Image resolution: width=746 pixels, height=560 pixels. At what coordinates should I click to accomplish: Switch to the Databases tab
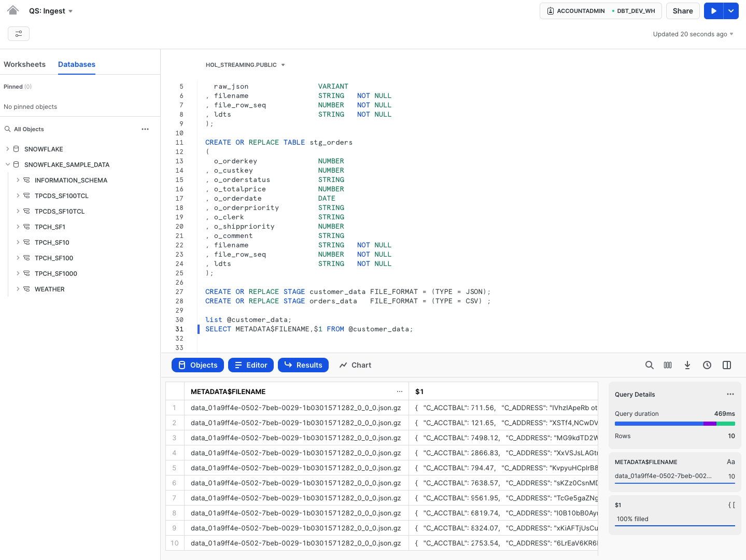click(x=76, y=64)
